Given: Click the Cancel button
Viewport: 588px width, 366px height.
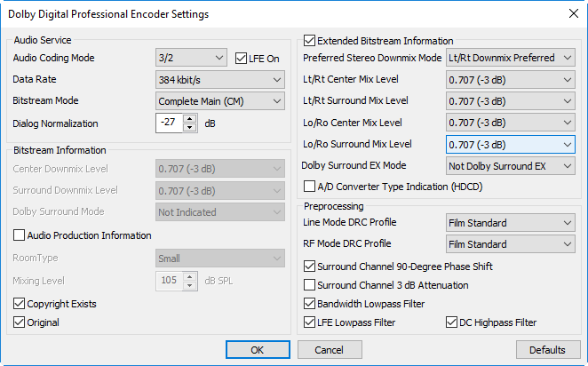Looking at the screenshot, I should tap(330, 349).
